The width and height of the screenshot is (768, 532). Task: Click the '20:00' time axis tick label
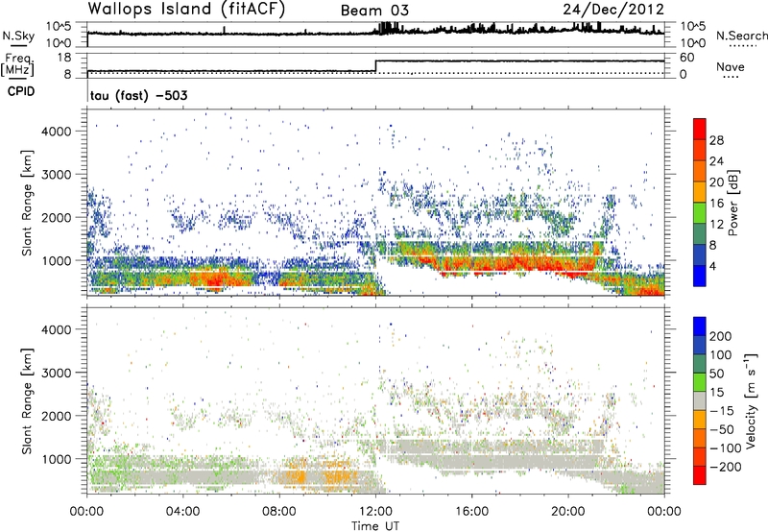click(567, 512)
